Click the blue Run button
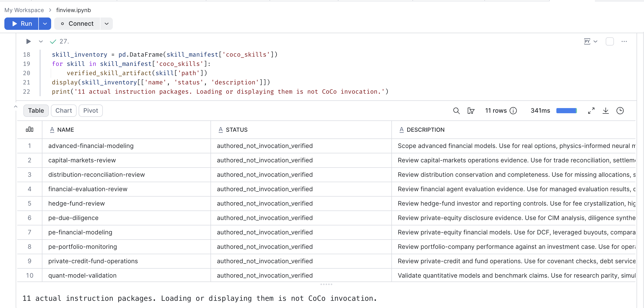 (x=22, y=24)
